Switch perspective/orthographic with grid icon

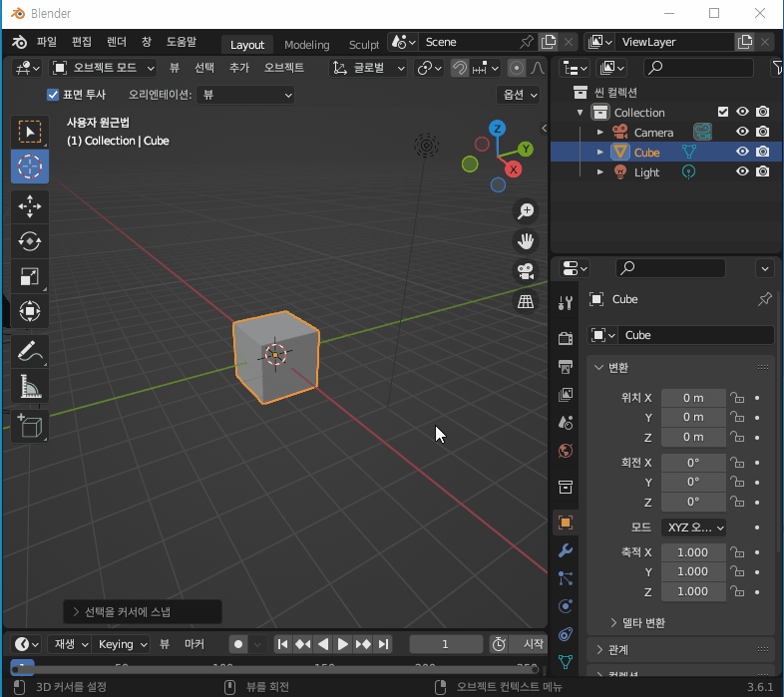point(526,301)
